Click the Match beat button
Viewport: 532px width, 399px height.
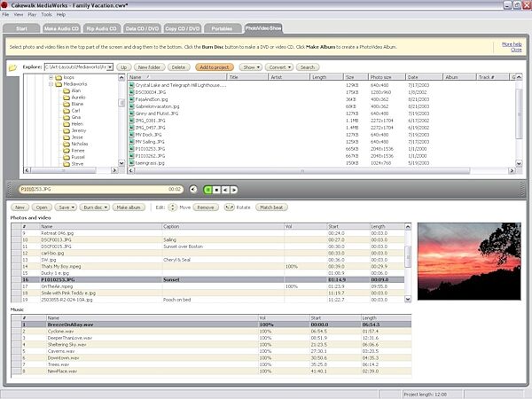pyautogui.click(x=271, y=207)
